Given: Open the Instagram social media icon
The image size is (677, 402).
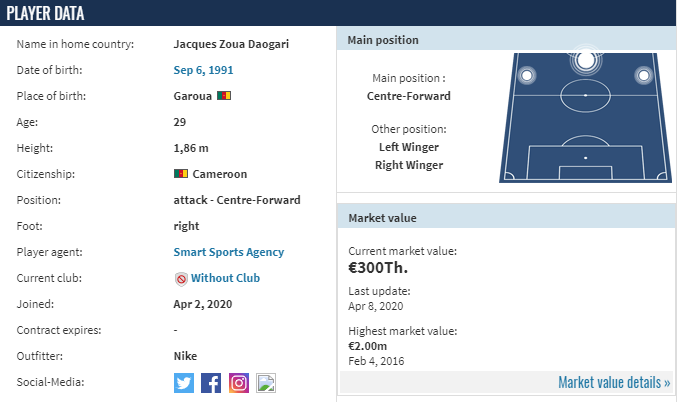Looking at the screenshot, I should pos(239,383).
